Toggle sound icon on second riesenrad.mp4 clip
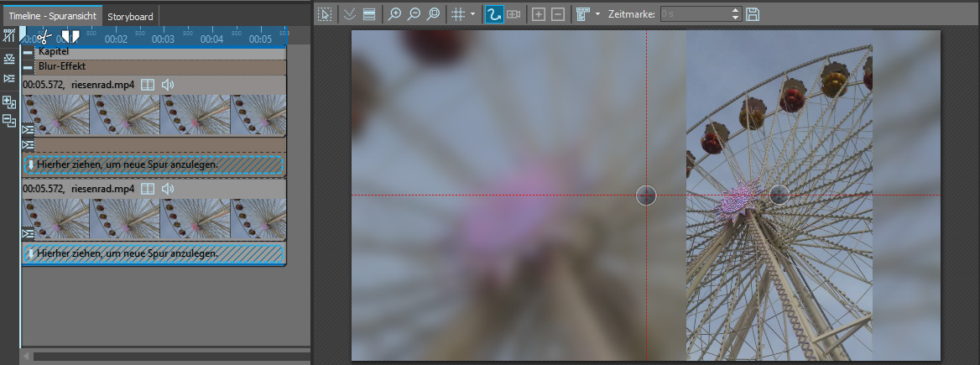 pyautogui.click(x=168, y=189)
